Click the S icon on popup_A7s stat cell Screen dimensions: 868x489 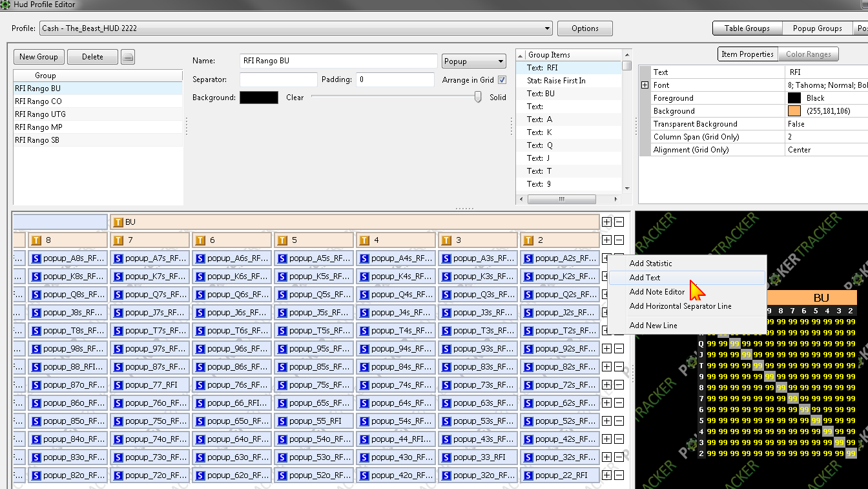tap(118, 258)
